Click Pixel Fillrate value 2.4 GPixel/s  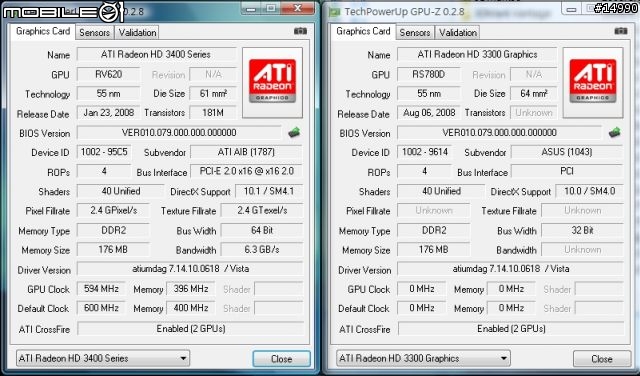(x=113, y=210)
